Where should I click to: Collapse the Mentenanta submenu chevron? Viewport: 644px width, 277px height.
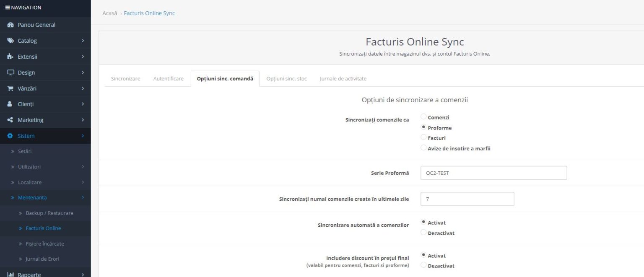tap(83, 197)
